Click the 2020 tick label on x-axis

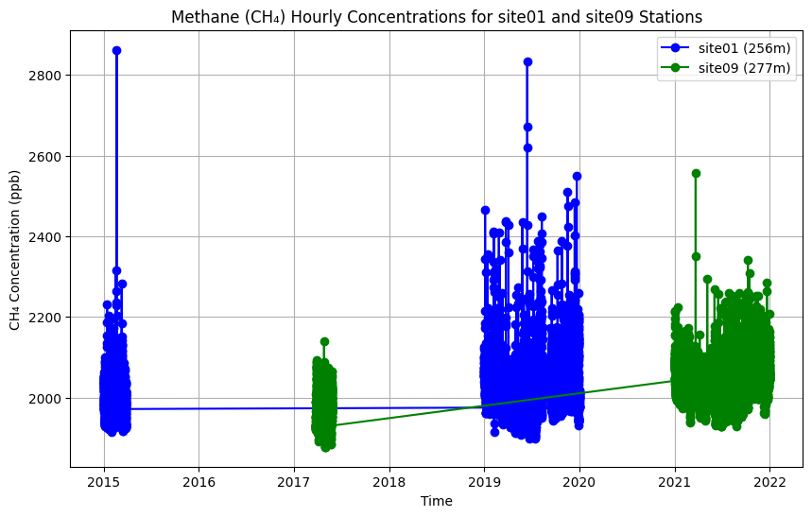579,482
